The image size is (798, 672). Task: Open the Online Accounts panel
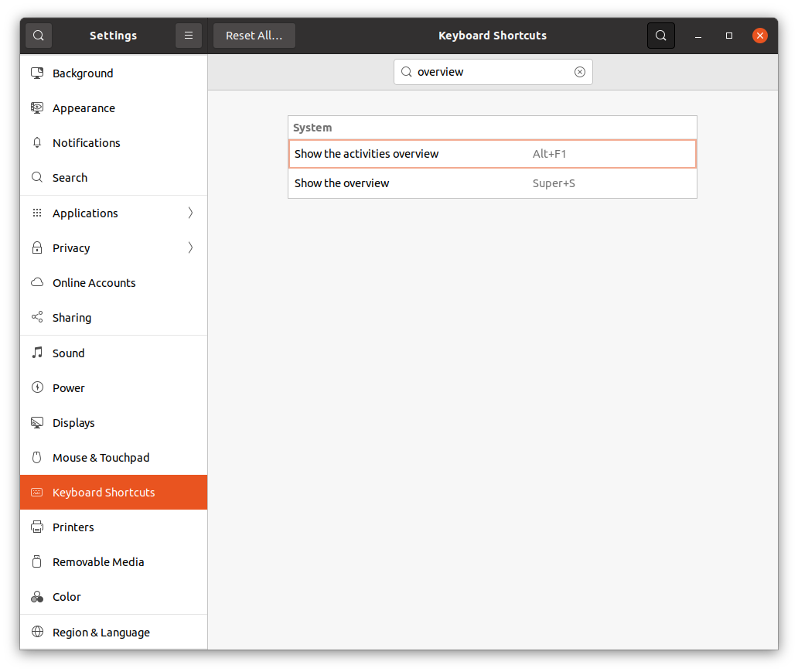click(x=94, y=283)
